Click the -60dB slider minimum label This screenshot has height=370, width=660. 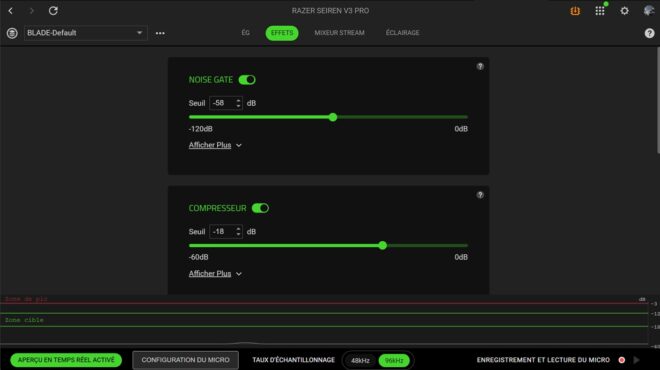click(x=198, y=257)
